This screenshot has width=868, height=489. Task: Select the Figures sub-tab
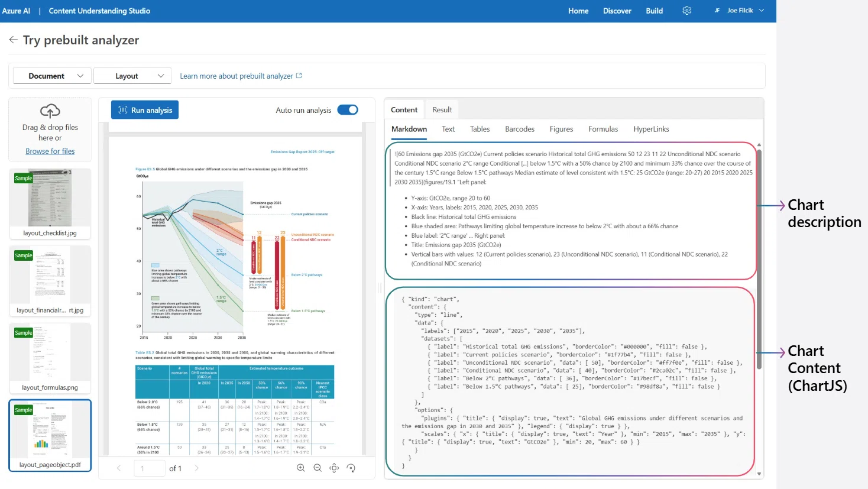[561, 129]
